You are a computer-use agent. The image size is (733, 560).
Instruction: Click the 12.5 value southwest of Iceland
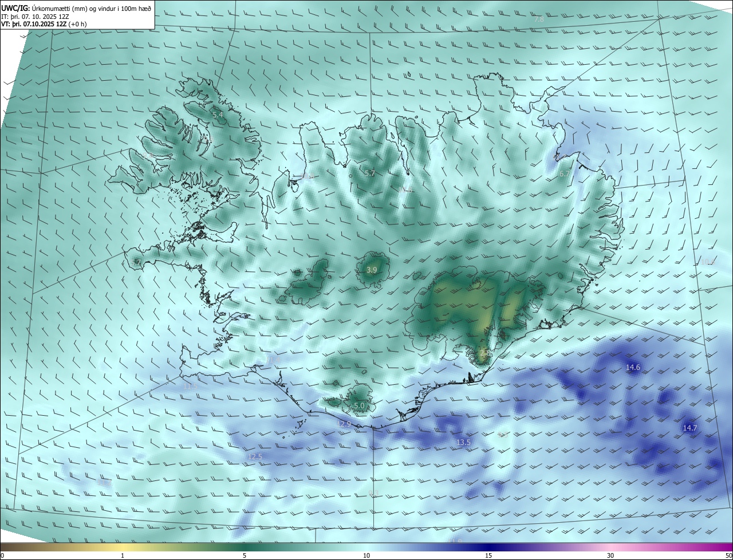click(255, 456)
